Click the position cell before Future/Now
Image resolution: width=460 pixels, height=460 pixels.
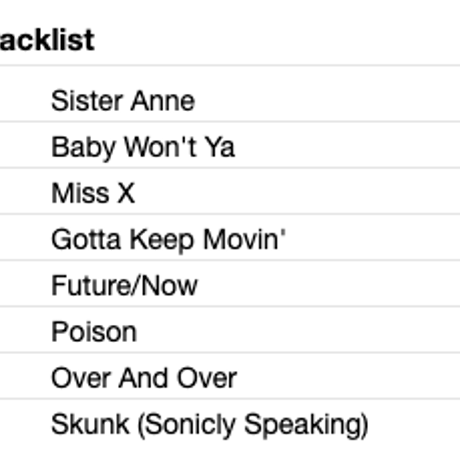pos(23,285)
